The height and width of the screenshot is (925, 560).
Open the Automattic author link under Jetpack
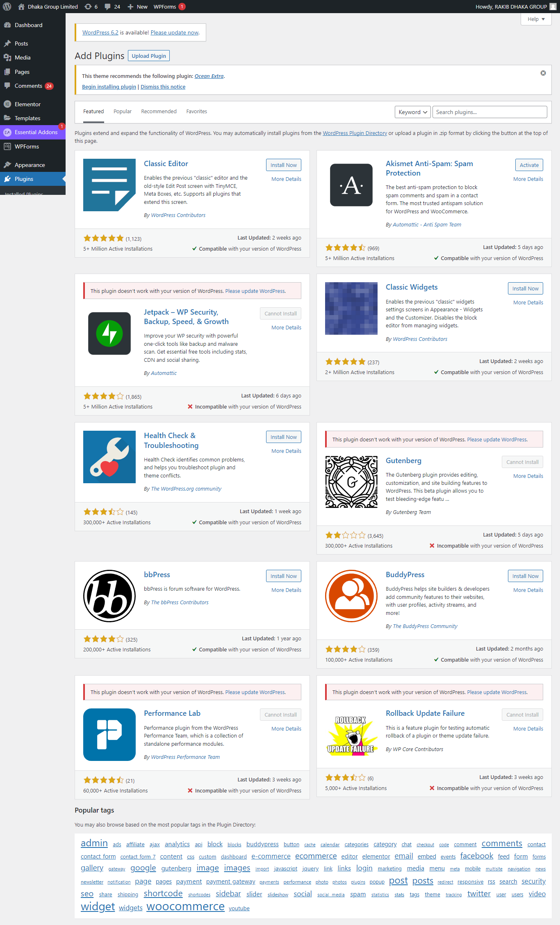pos(164,373)
